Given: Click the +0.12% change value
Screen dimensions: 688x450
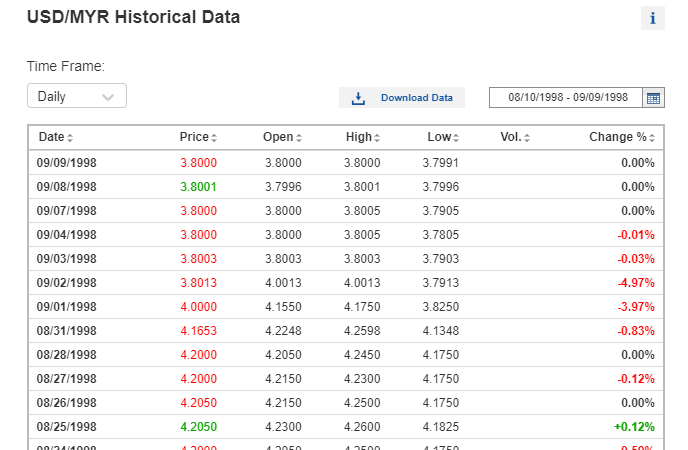Looking at the screenshot, I should click(634, 427).
